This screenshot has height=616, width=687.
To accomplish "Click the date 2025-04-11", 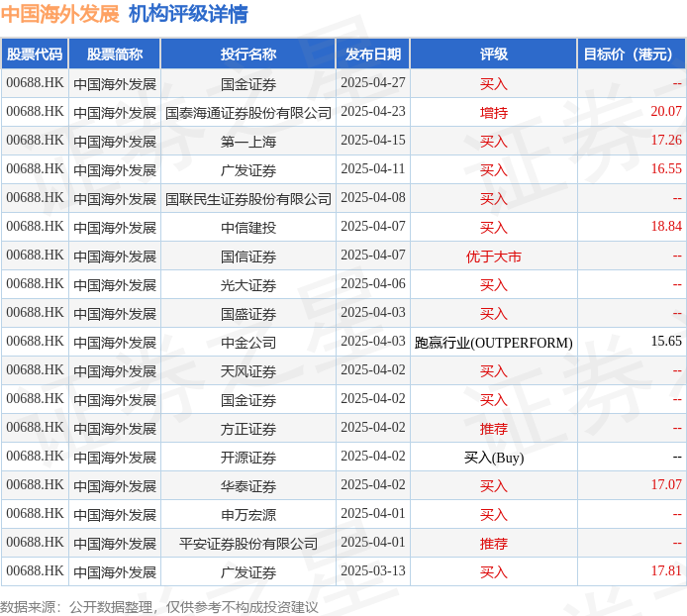I will tap(373, 168).
